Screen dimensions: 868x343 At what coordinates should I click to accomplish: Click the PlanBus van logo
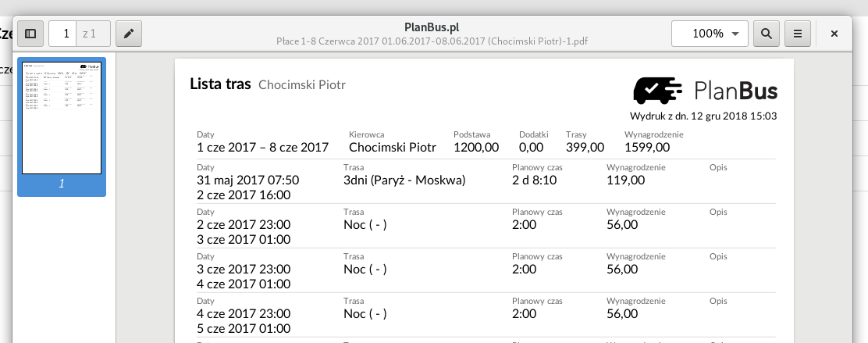pyautogui.click(x=658, y=91)
